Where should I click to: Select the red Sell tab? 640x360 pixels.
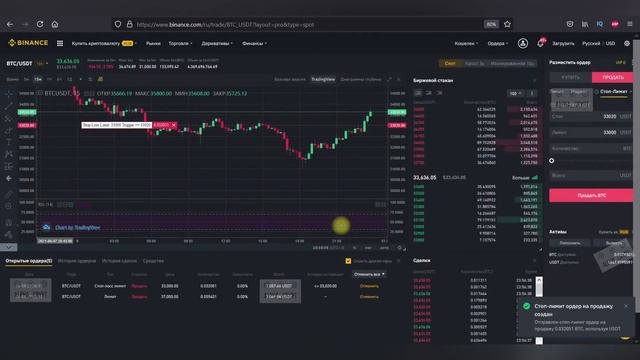click(613, 77)
